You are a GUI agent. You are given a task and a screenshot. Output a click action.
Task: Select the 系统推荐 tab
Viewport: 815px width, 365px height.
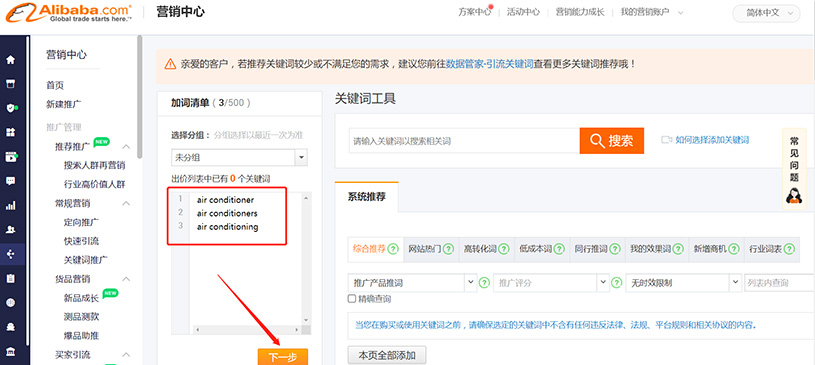pyautogui.click(x=366, y=197)
